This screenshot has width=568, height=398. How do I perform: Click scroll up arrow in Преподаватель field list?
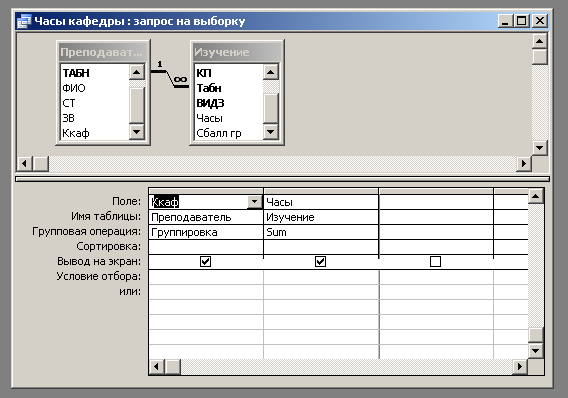(137, 72)
